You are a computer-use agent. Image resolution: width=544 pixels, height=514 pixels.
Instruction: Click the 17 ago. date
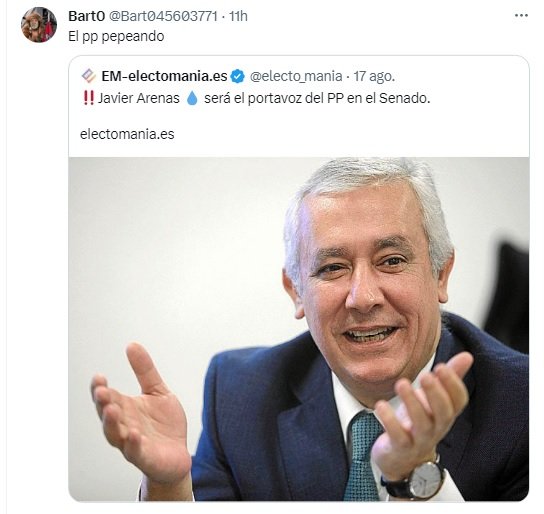374,76
